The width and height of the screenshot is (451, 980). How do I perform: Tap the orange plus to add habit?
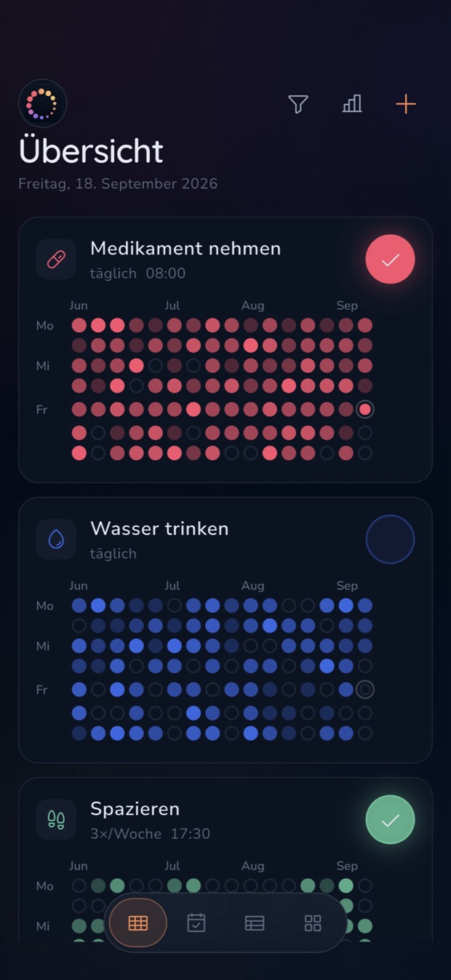[x=406, y=105]
